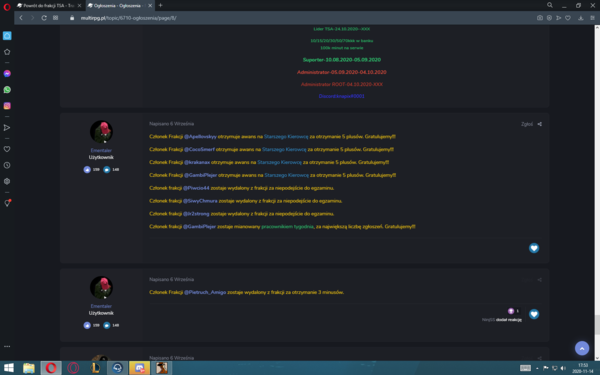
Task: Open @GambiPlejer mention in awans line
Action: pyautogui.click(x=201, y=175)
